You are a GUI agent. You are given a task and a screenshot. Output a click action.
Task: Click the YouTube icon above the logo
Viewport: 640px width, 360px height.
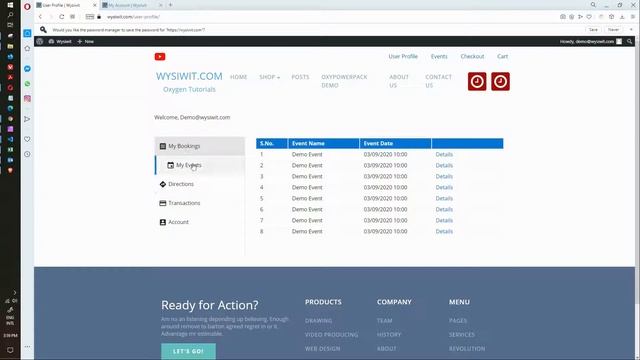pos(160,57)
